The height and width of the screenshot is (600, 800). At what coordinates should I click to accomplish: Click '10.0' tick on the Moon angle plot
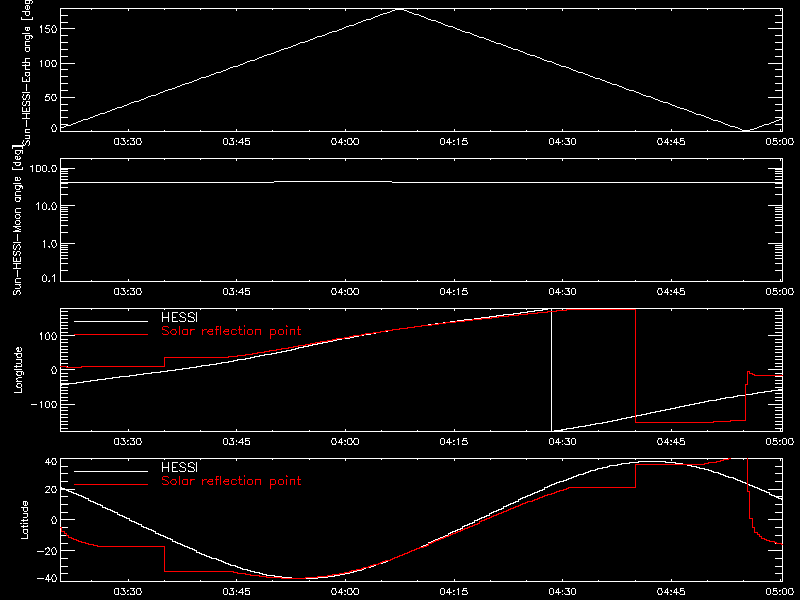point(46,206)
